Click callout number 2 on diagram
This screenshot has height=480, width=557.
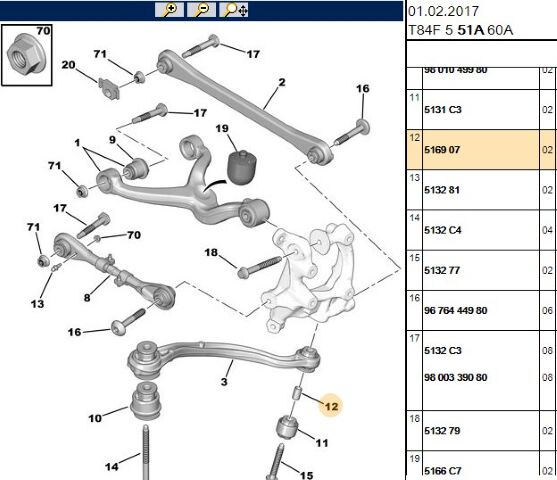click(282, 82)
